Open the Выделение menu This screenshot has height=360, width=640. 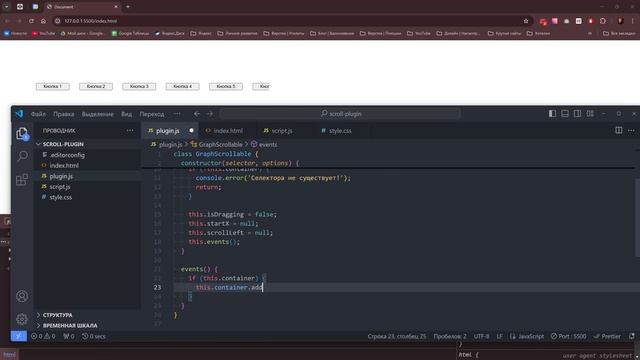98,114
